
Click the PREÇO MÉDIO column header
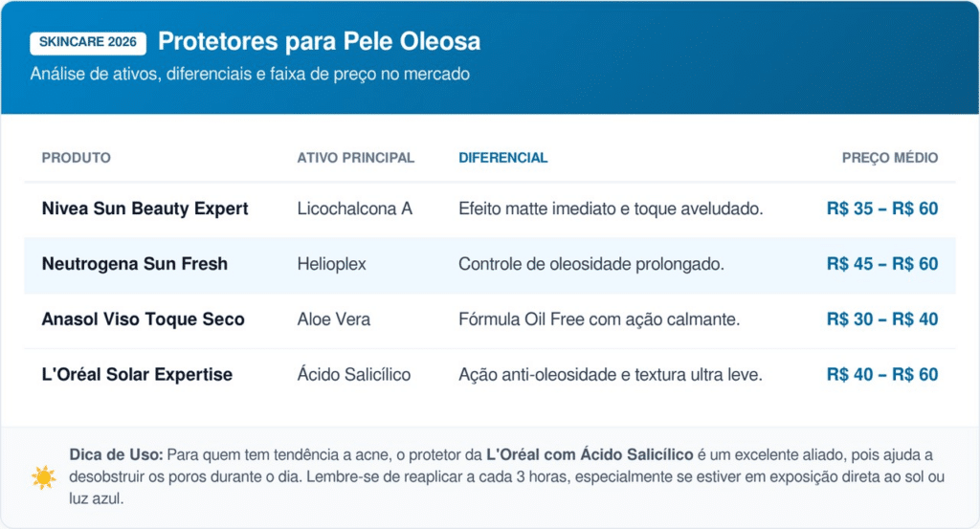point(890,158)
